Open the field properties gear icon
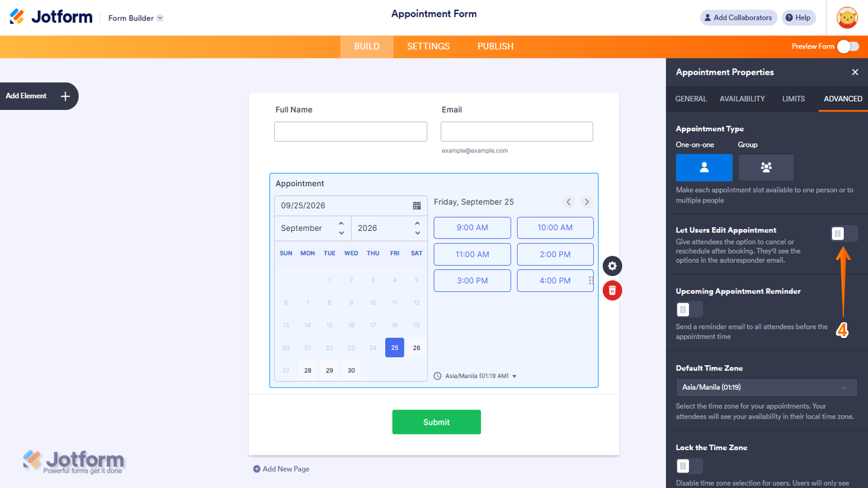 click(612, 266)
